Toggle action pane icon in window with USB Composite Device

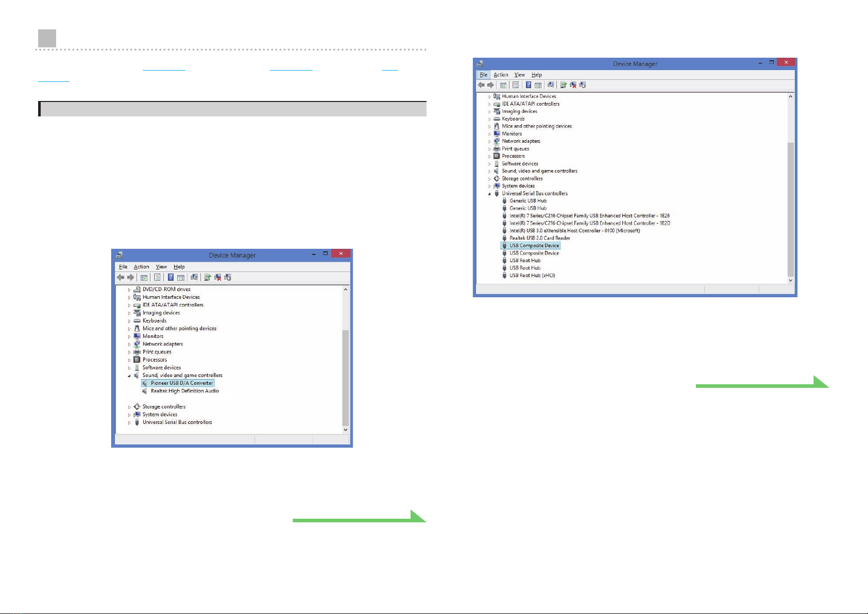tap(538, 85)
